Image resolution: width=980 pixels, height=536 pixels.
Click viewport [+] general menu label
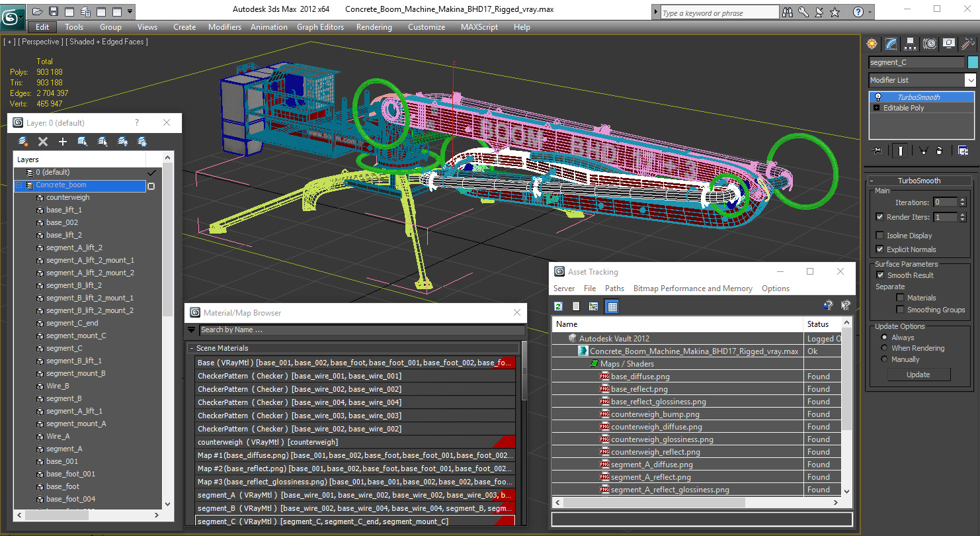click(9, 42)
